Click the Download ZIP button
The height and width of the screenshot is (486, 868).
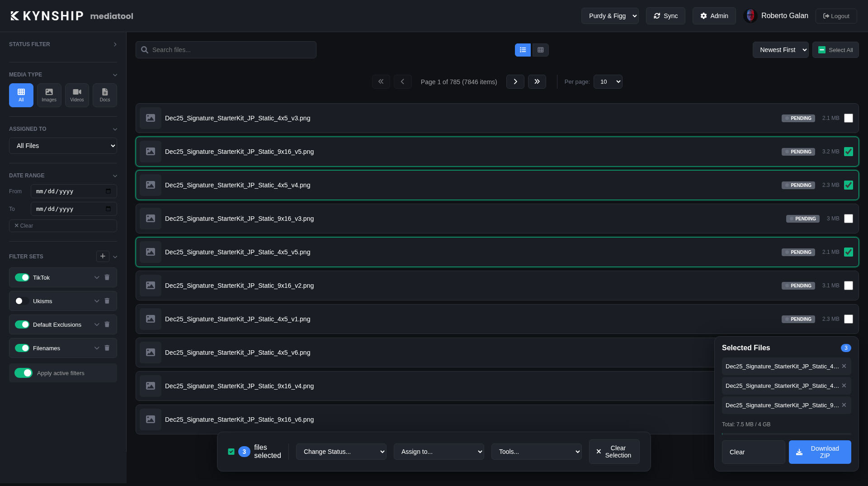(x=820, y=452)
